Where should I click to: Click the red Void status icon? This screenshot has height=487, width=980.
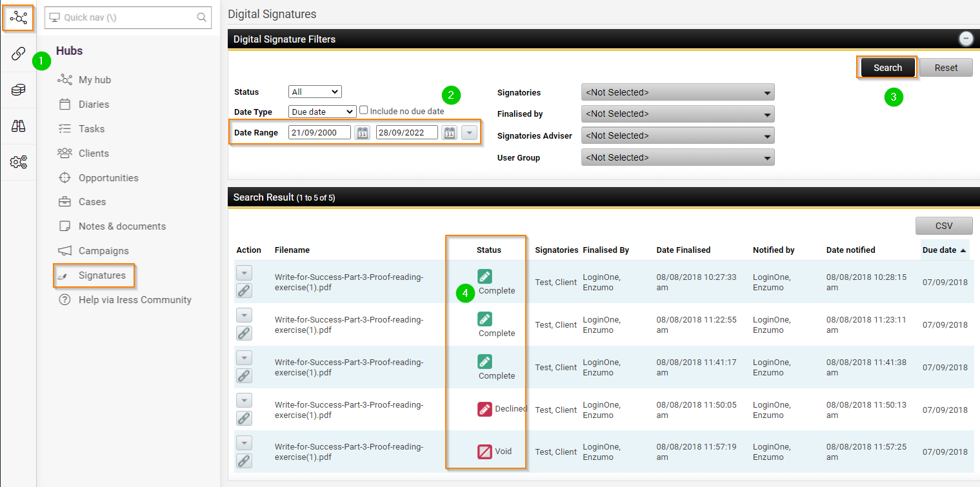point(485,452)
